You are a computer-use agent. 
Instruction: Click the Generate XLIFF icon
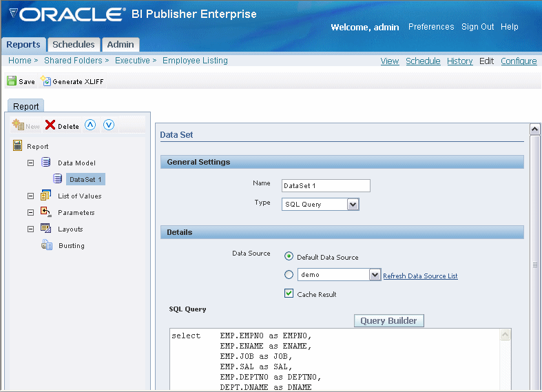pos(45,81)
